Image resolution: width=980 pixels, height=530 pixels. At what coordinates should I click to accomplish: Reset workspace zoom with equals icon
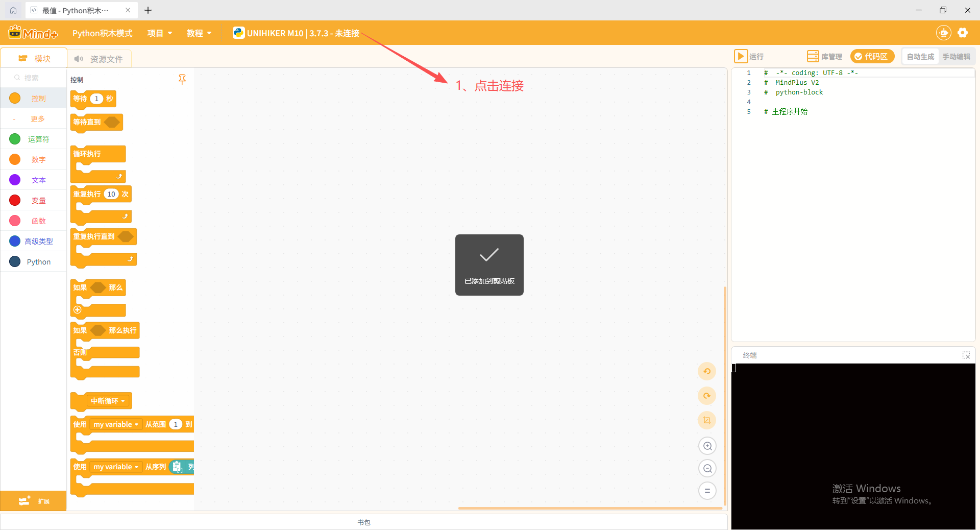click(707, 491)
